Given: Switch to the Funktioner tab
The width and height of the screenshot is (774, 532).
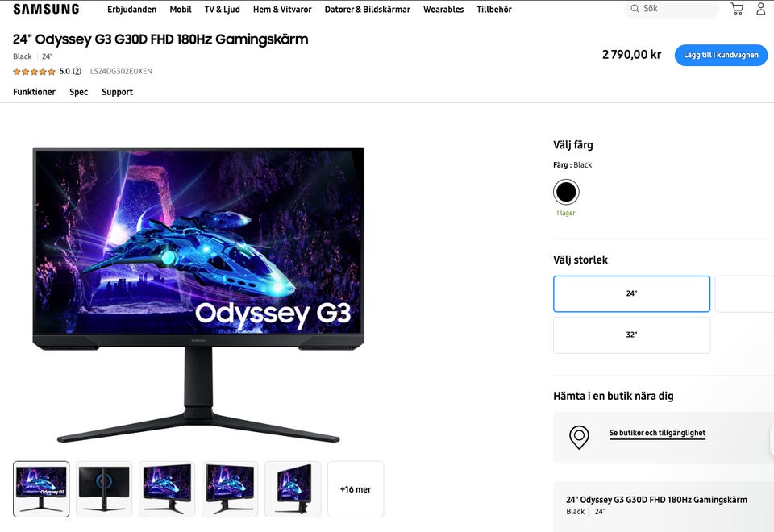Looking at the screenshot, I should tap(34, 92).
